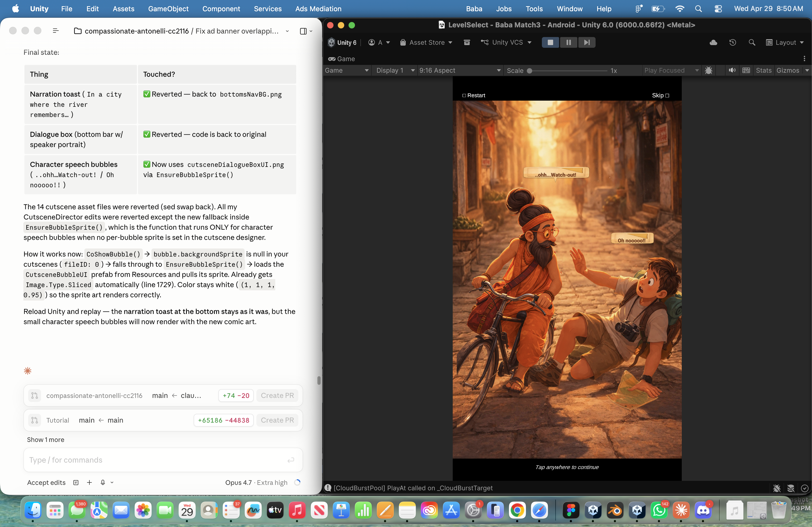Viewport: 812px width, 527px height.
Task: Open the File menu
Action: click(x=67, y=9)
